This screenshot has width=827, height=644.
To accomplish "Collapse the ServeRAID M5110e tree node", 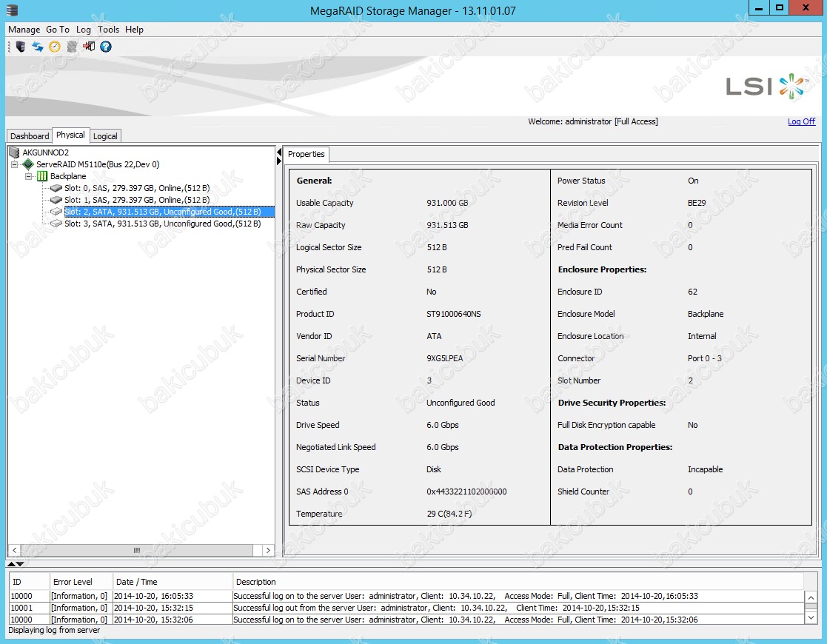I will 16,164.
